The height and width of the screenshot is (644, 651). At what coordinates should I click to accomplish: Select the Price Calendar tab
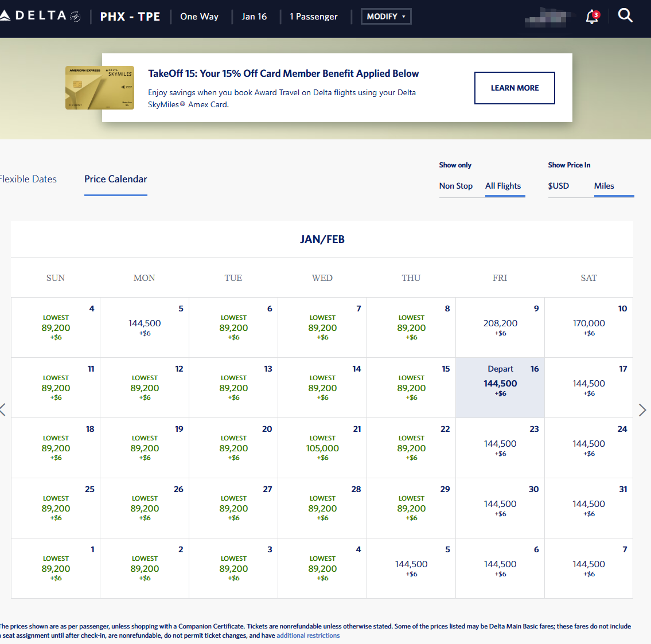pyautogui.click(x=116, y=179)
